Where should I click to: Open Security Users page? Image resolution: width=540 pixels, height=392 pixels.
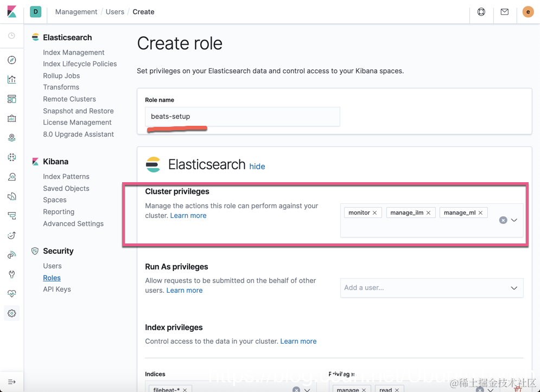click(52, 266)
